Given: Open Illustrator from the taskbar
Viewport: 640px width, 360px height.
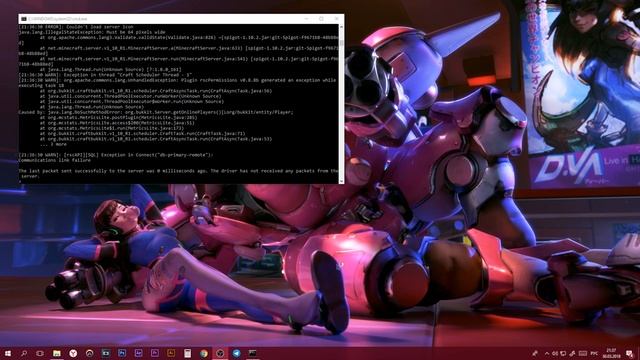Looking at the screenshot, I should pos(171,353).
